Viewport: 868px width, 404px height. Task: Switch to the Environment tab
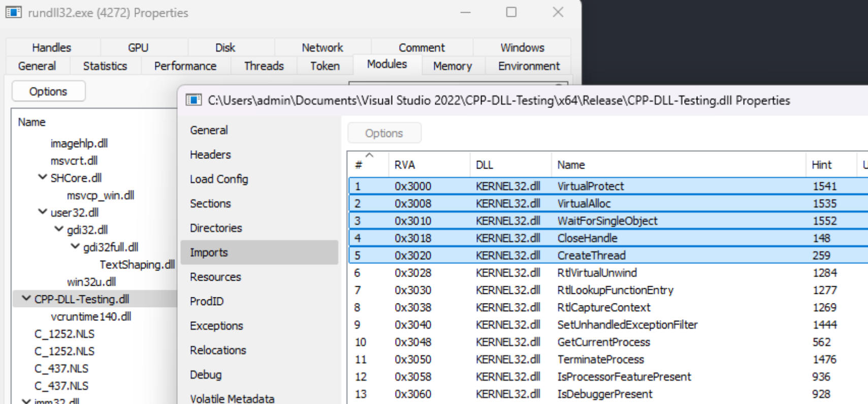click(x=529, y=66)
